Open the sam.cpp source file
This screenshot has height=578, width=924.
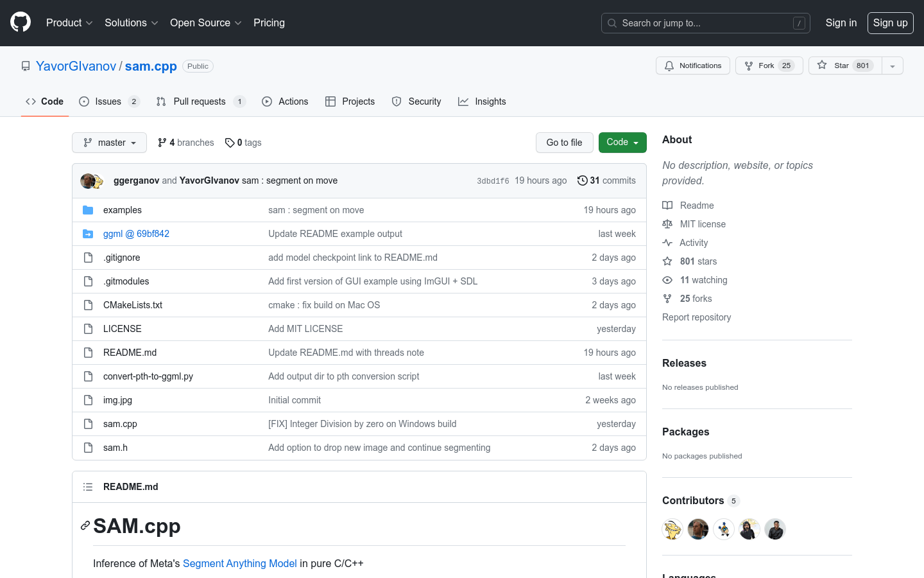pyautogui.click(x=120, y=424)
